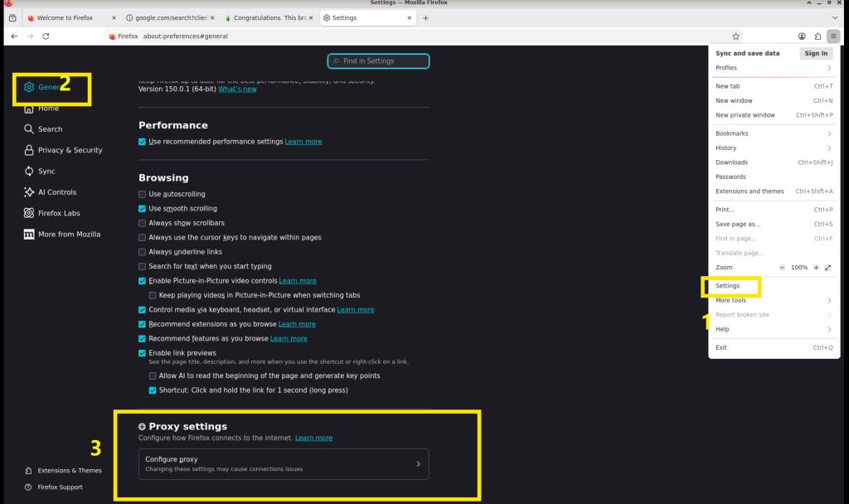Viewport: 849px width, 504px height.
Task: Open Privacy & Security settings
Action: pos(63,150)
